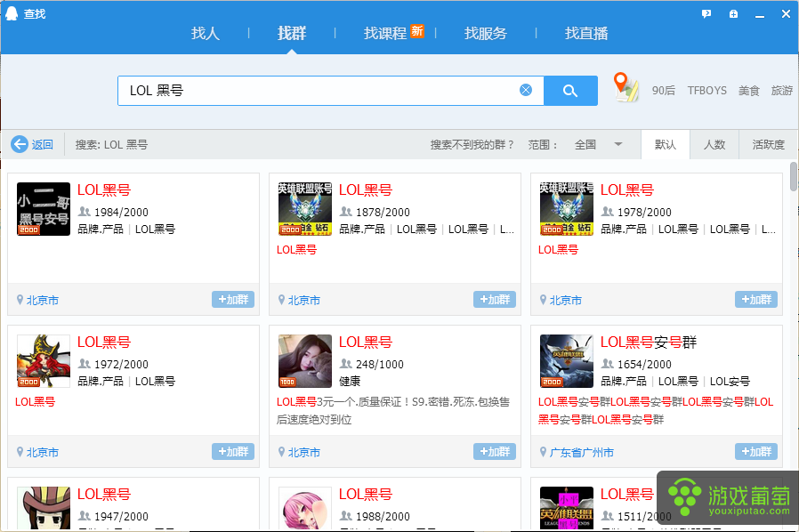The height and width of the screenshot is (532, 799).
Task: Join the 1978/2000 member group
Action: point(756,300)
